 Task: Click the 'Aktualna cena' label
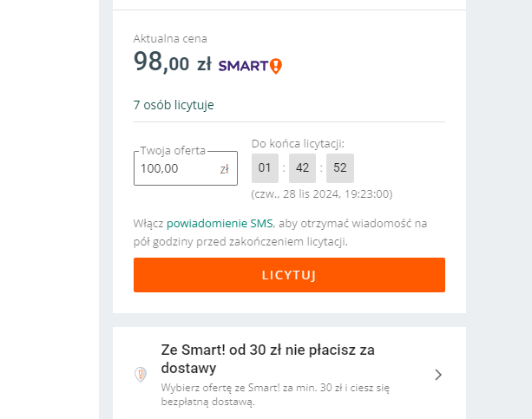pyautogui.click(x=170, y=38)
